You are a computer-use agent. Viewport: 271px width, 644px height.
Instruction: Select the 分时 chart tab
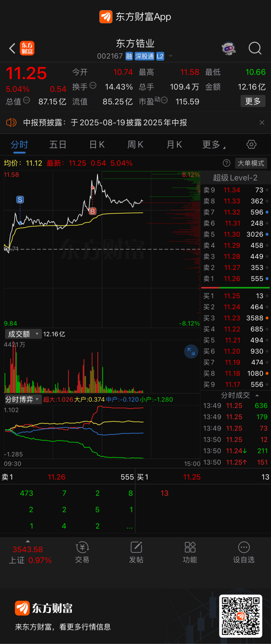tap(19, 145)
